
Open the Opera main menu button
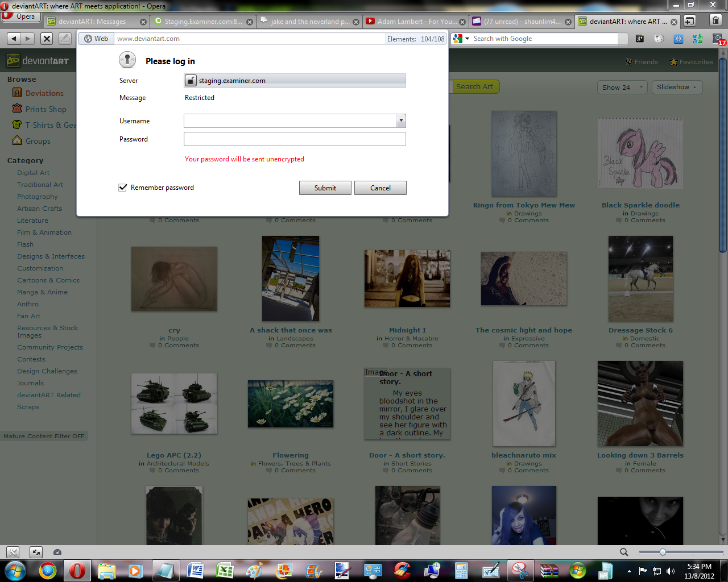pyautogui.click(x=21, y=16)
